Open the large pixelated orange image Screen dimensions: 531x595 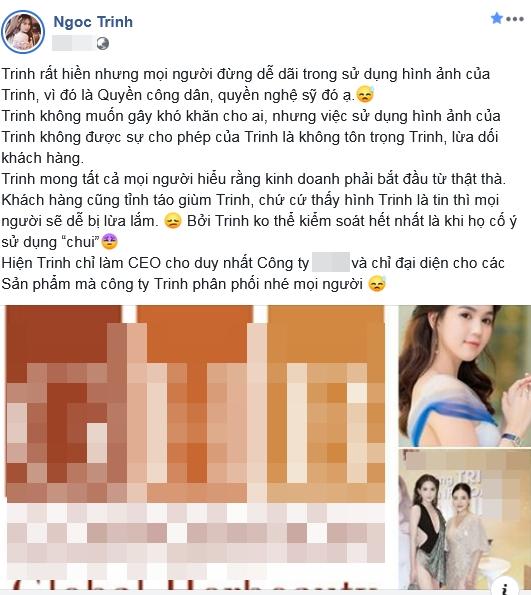(195, 450)
